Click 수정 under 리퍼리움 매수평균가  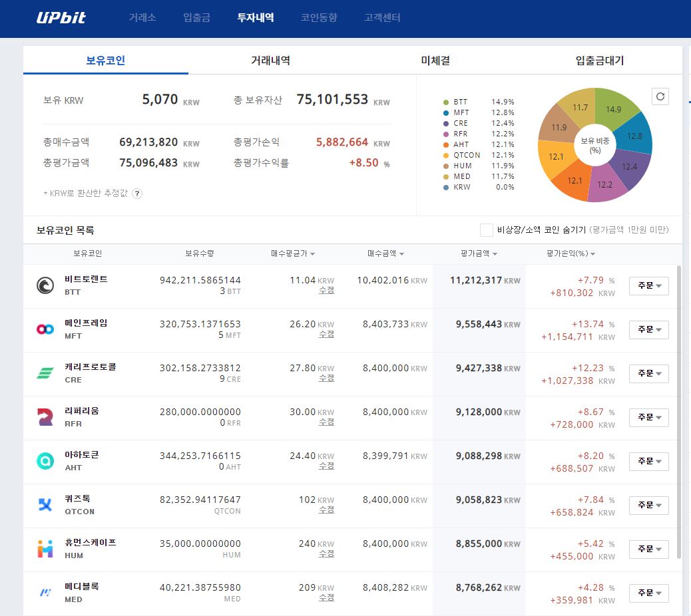pos(326,424)
